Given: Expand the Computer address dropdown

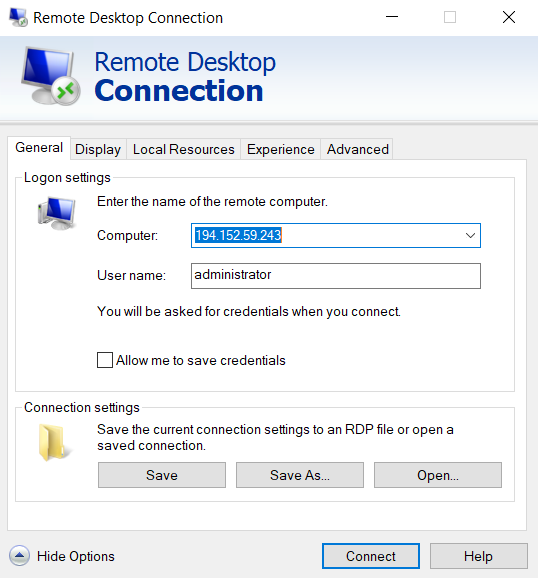Looking at the screenshot, I should tap(470, 235).
